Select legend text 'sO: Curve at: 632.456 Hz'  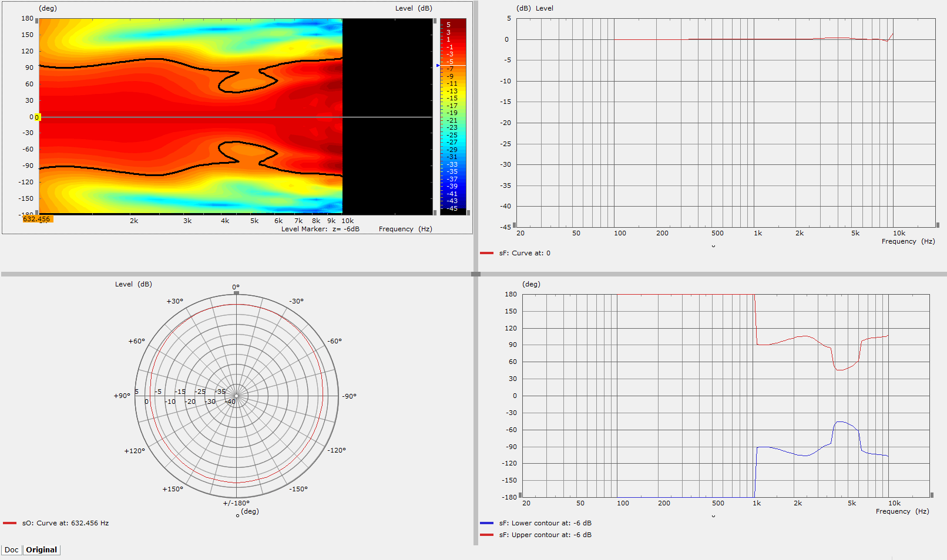tap(65, 523)
